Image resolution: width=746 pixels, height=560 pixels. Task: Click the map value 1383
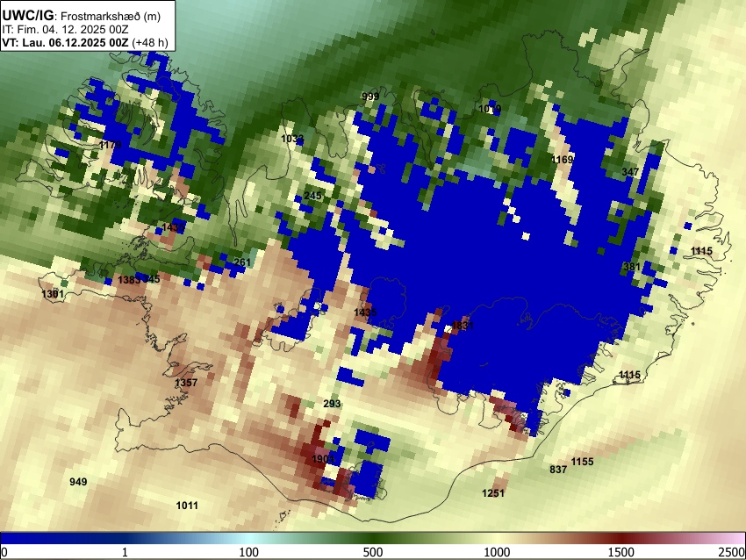(x=129, y=280)
